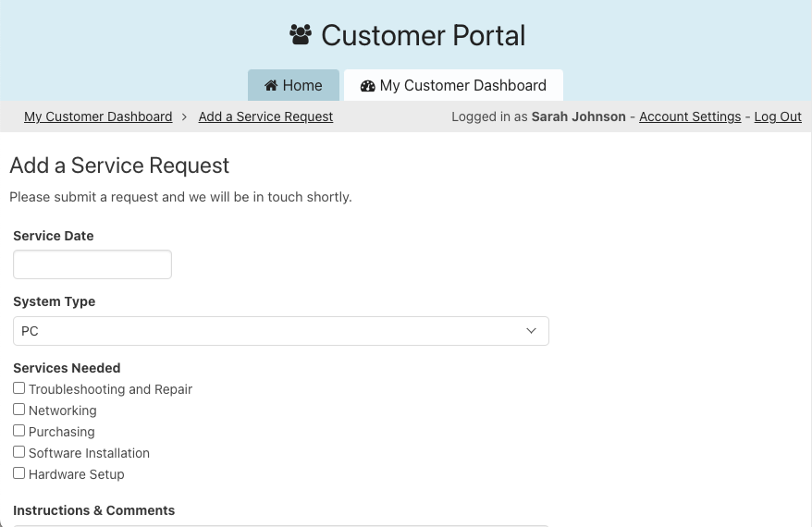Click the Add a Service Request breadcrumb
This screenshot has height=527, width=812.
tap(265, 116)
